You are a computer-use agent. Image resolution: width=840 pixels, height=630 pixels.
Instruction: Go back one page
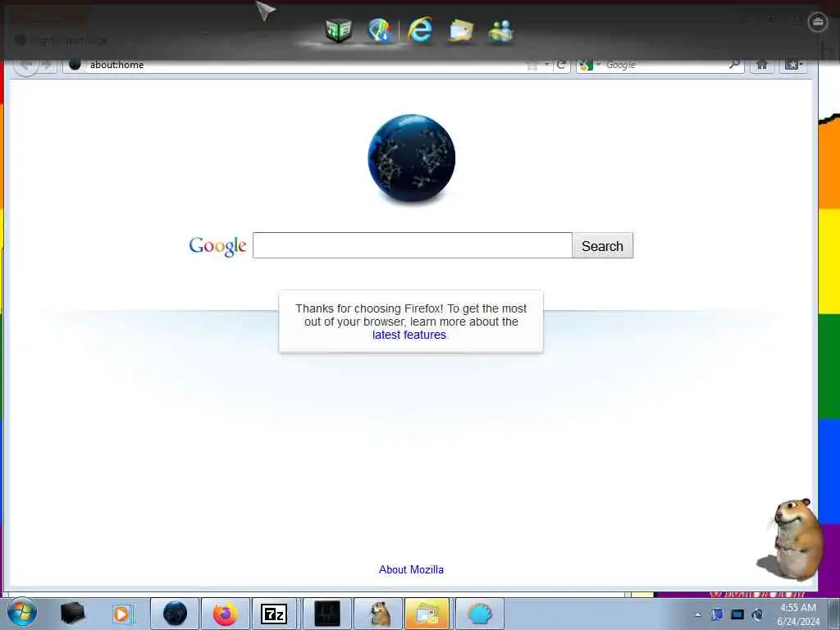pos(25,66)
